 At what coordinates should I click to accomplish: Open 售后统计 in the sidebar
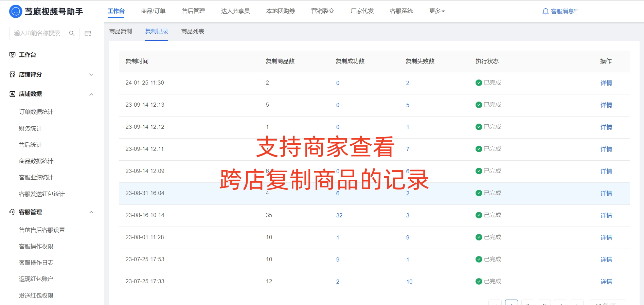pyautogui.click(x=31, y=145)
